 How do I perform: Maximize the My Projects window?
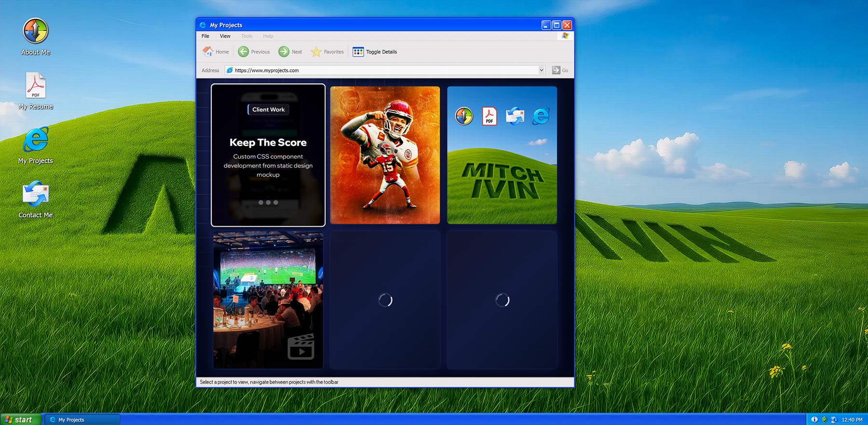coord(556,25)
